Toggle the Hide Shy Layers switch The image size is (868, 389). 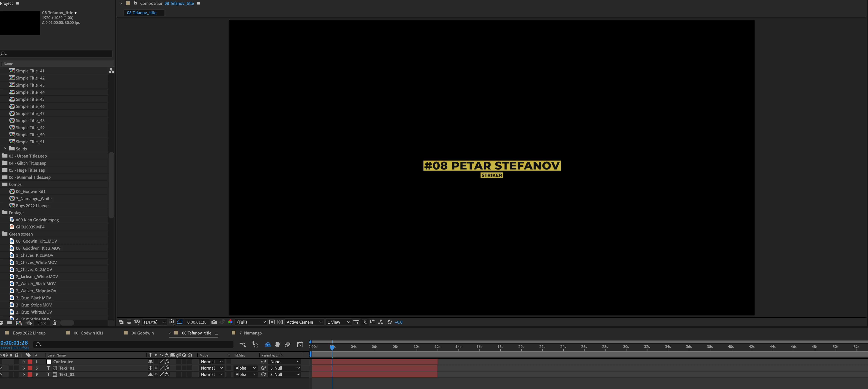coord(268,344)
